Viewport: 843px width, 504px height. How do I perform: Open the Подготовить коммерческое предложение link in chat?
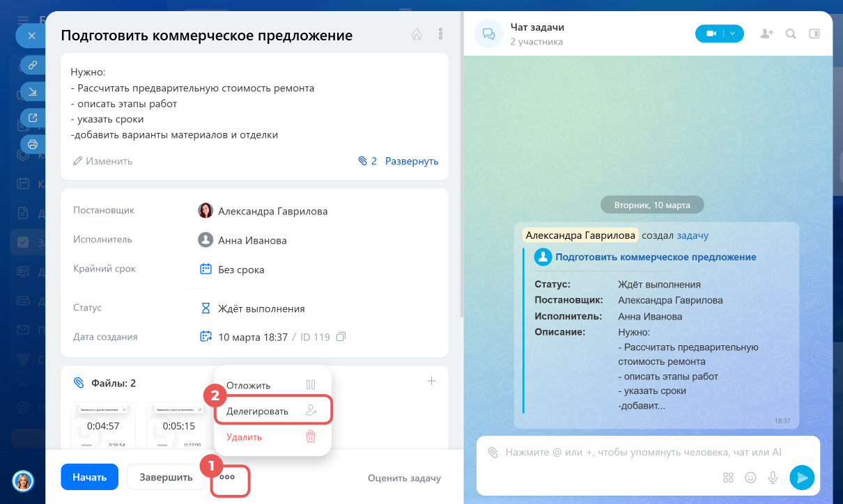656,257
